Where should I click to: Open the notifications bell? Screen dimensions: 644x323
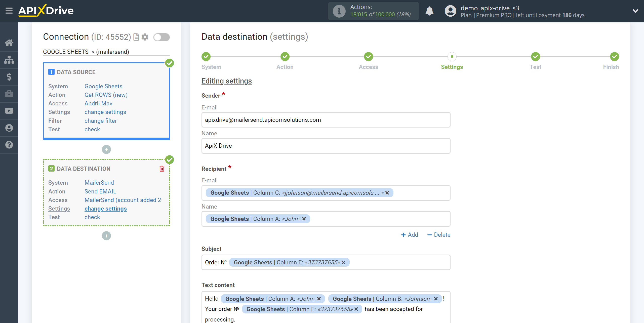coord(429,11)
